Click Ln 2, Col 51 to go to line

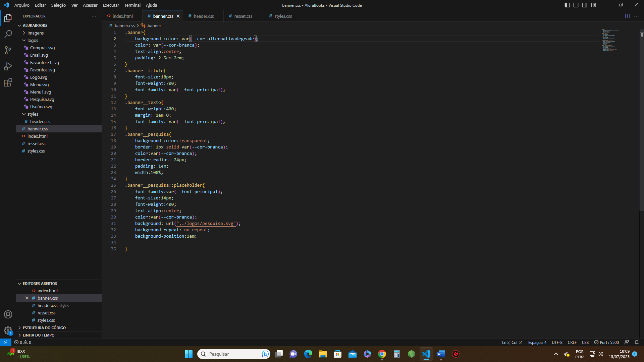pos(512,342)
